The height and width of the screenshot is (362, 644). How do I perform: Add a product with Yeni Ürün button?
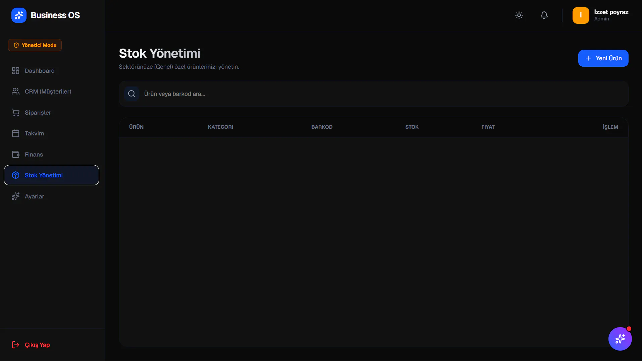[603, 58]
